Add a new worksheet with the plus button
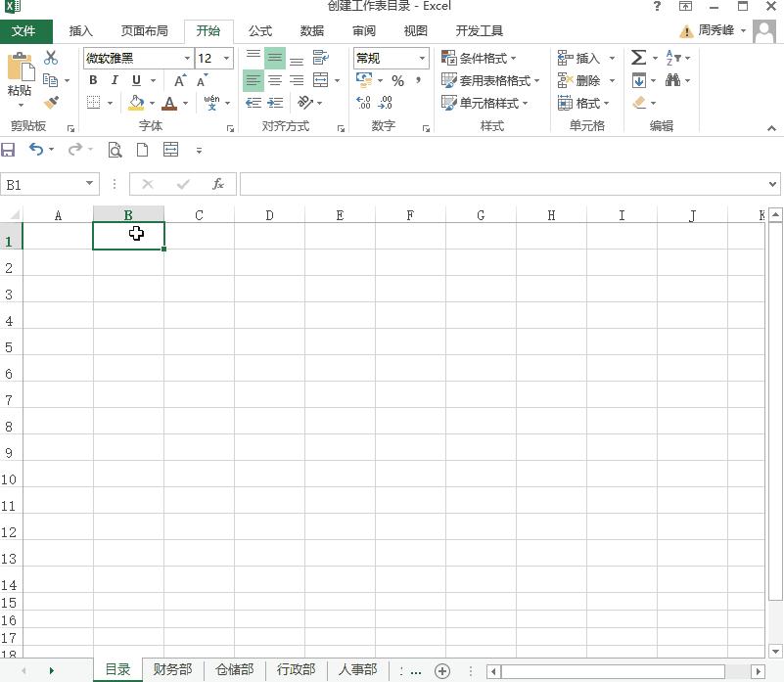Screen dimensions: 784x682 [442, 669]
